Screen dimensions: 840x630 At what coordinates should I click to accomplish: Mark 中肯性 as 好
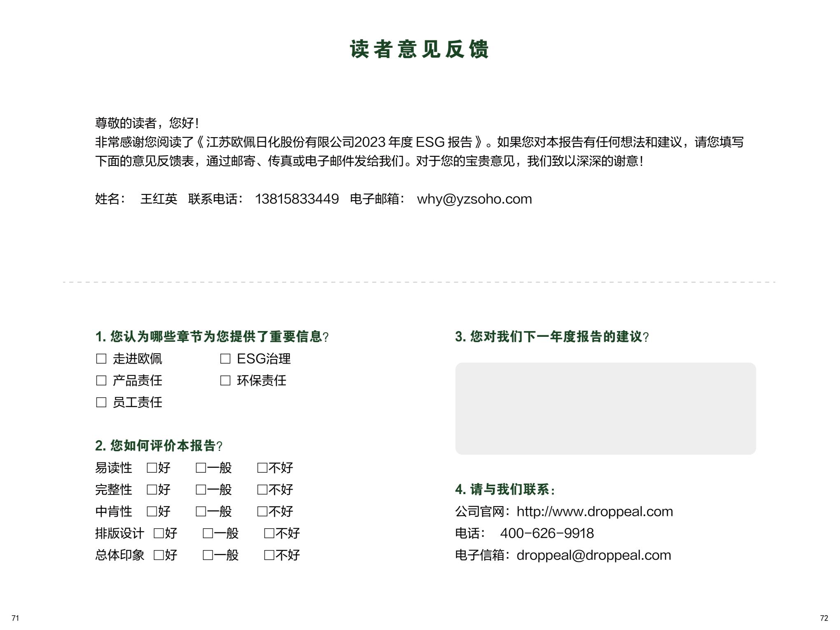click(x=152, y=511)
